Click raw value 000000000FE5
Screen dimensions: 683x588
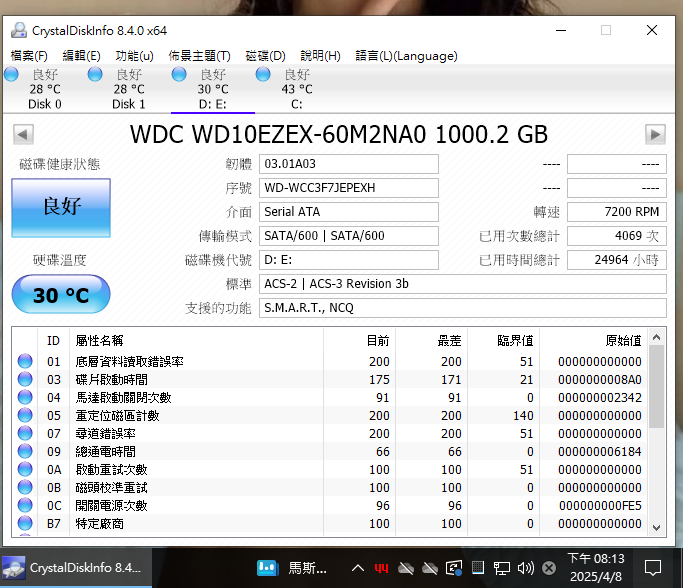pos(600,506)
